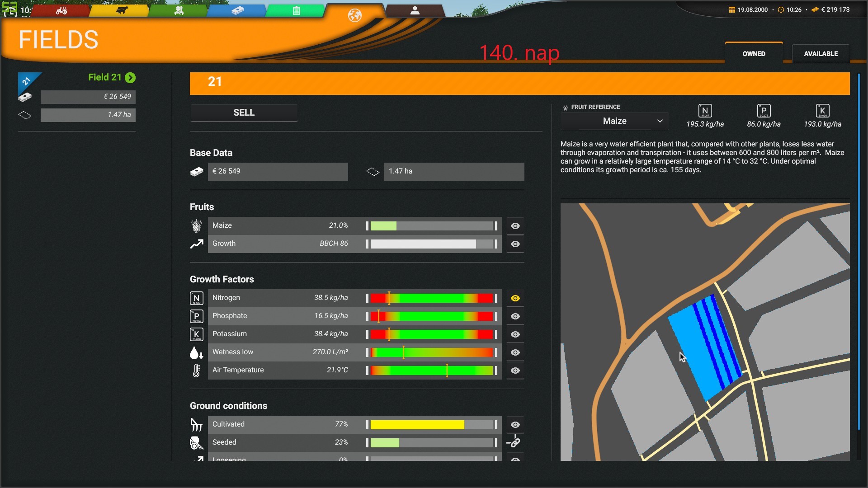
Task: Open the player profile tab icon
Action: click(x=415, y=10)
